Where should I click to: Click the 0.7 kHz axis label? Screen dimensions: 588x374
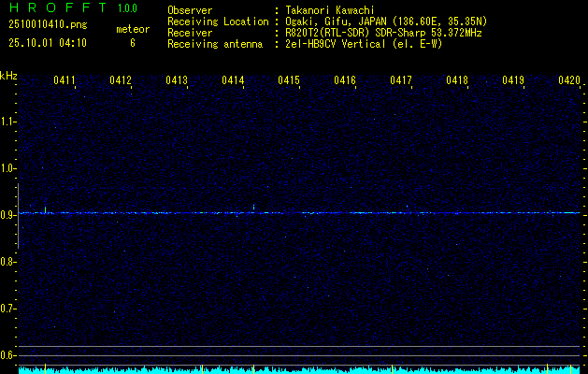tap(7, 309)
